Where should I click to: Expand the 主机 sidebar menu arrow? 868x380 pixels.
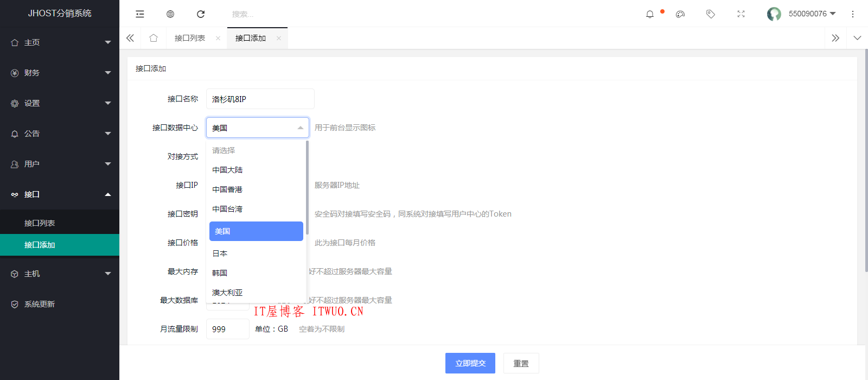pyautogui.click(x=108, y=274)
